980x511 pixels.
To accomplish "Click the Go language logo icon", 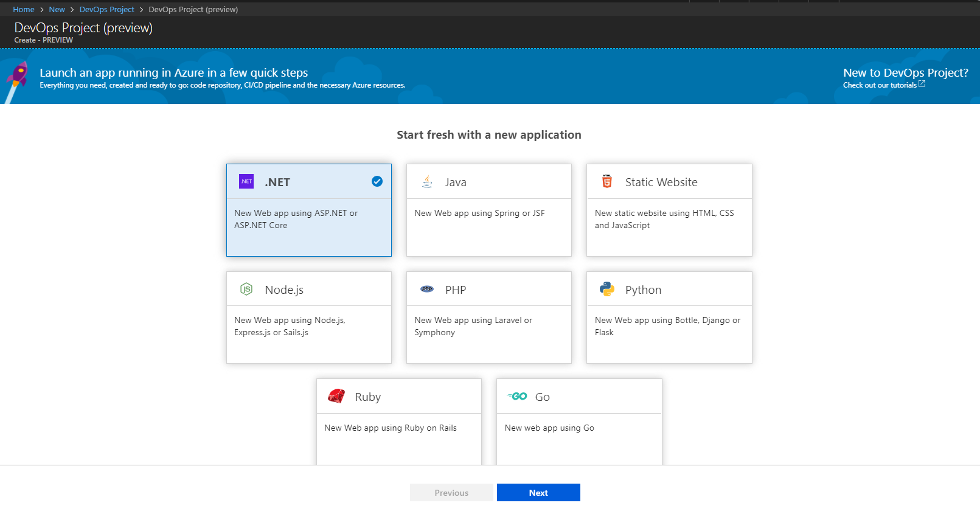I will [x=517, y=396].
